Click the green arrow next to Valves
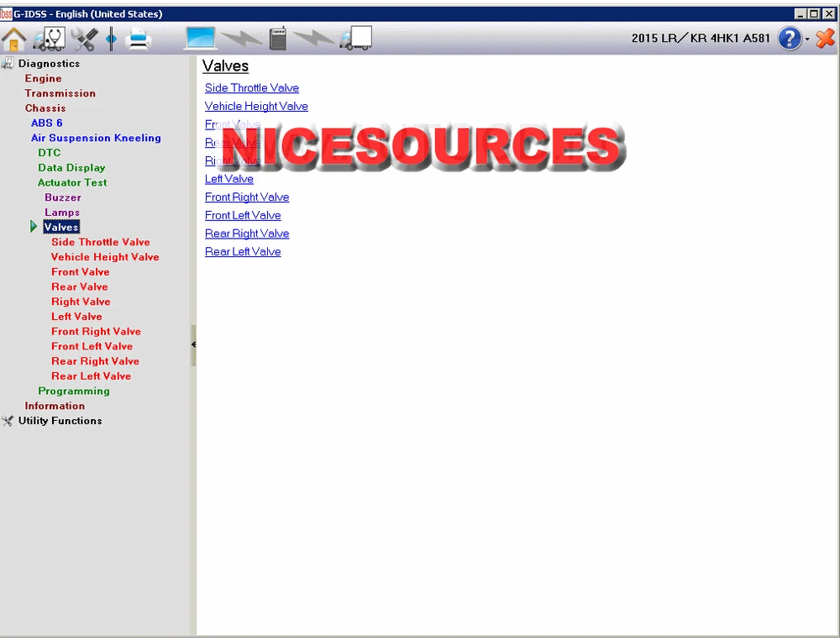Viewport: 840px width, 641px height. click(x=34, y=227)
